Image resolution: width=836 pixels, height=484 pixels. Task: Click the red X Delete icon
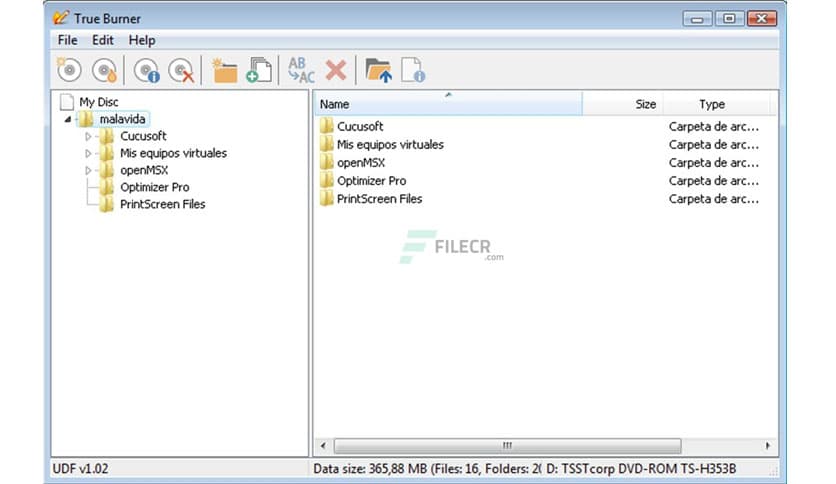[x=336, y=70]
